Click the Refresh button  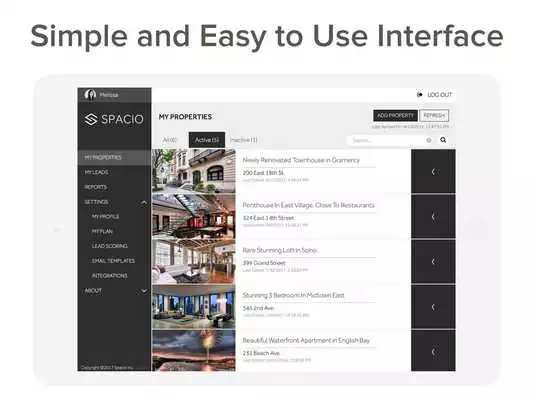click(x=434, y=116)
